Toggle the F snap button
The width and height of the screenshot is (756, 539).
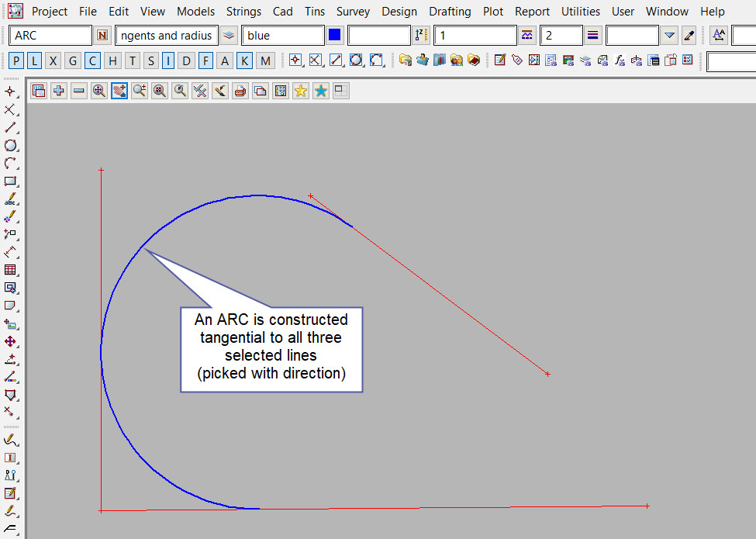(x=205, y=60)
